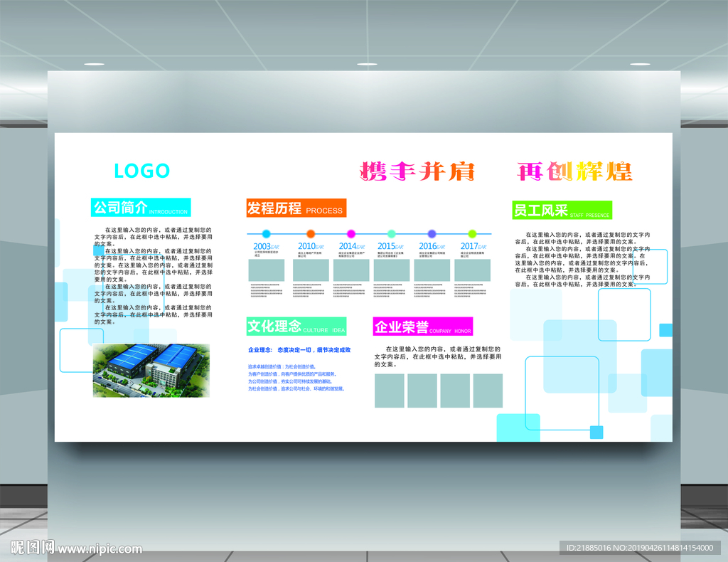
Task: Click the 2016 timeline purple dot
Action: (432, 233)
